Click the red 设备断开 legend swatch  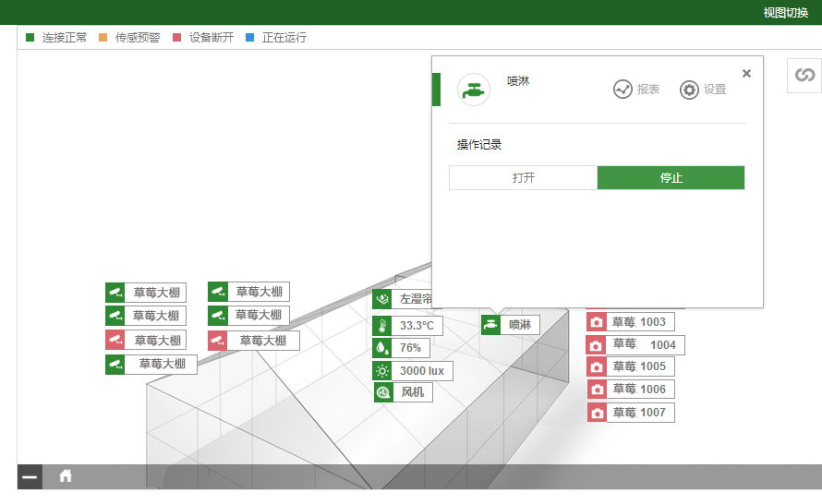tap(176, 37)
